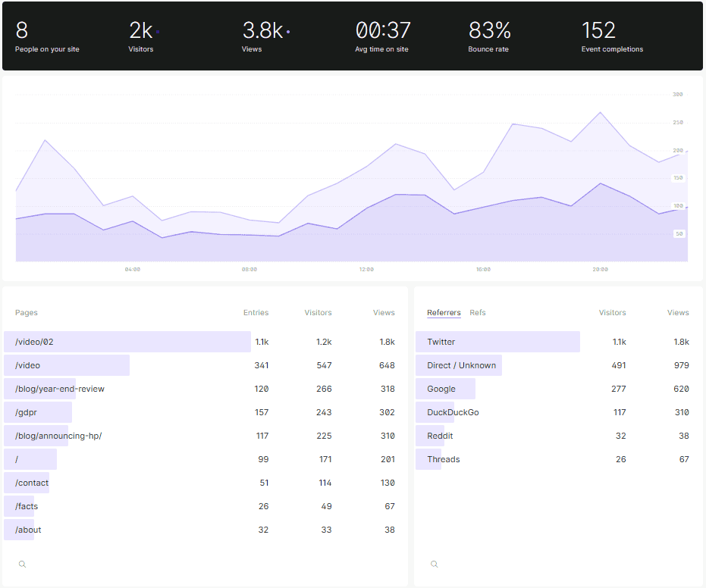Sort pages by Views column header

[384, 312]
